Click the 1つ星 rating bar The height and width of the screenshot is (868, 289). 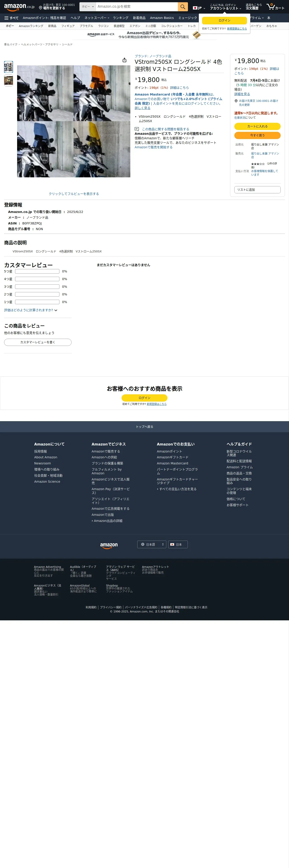(37, 302)
